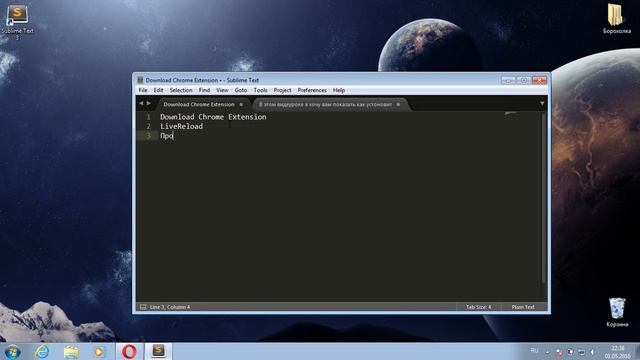Click Line 3, Column 4 status text
The height and width of the screenshot is (360, 640).
click(x=170, y=307)
